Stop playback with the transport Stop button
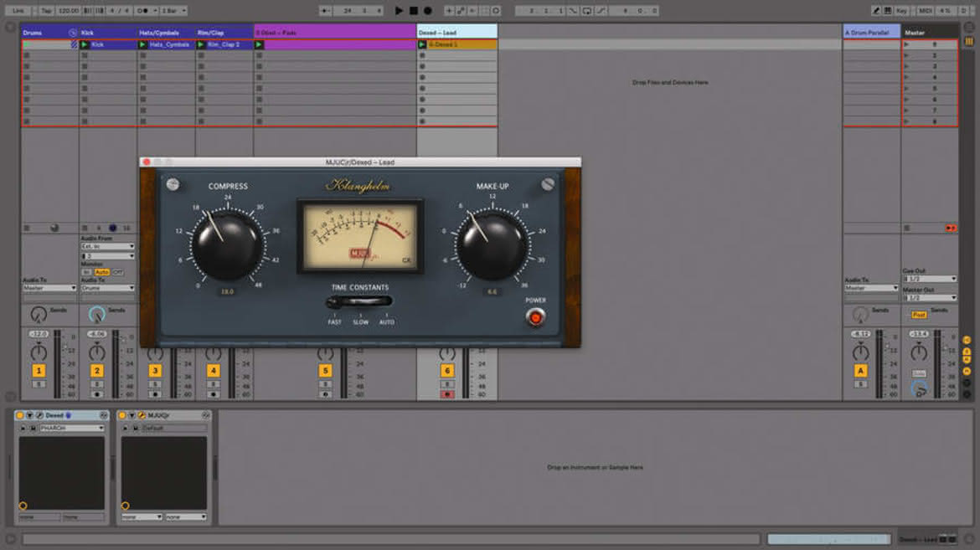Viewport: 980px width, 550px height. (x=413, y=11)
